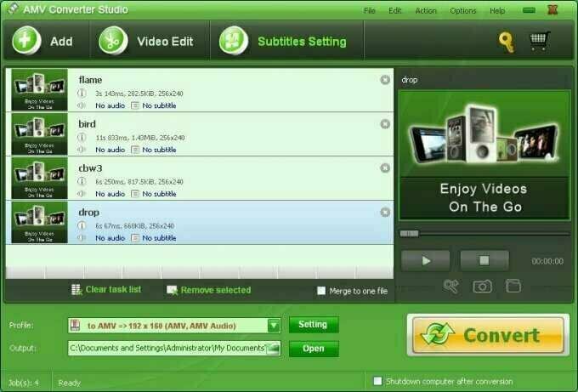This screenshot has width=578, height=392.
Task: Remove the cbw3 task with its X icon
Action: tap(385, 168)
